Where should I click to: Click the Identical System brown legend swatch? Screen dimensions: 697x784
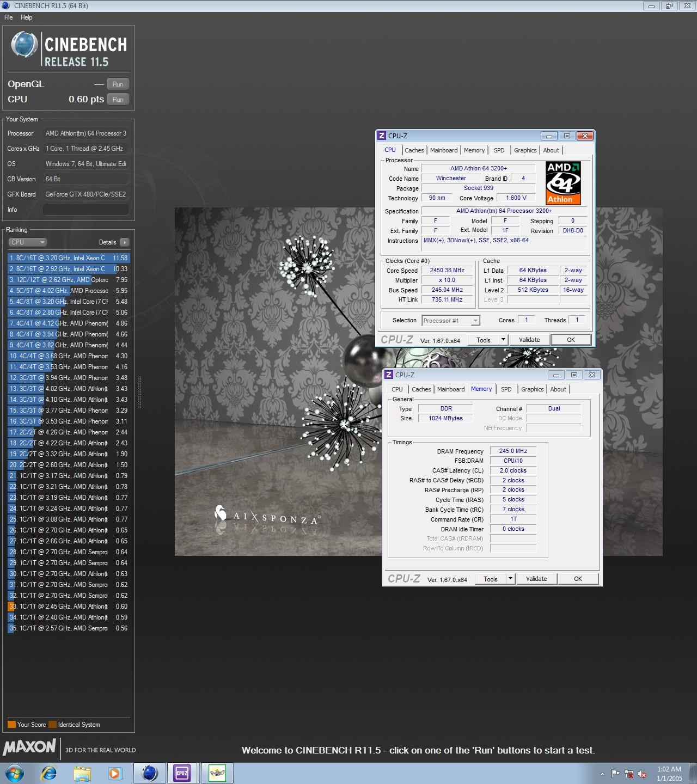(52, 725)
